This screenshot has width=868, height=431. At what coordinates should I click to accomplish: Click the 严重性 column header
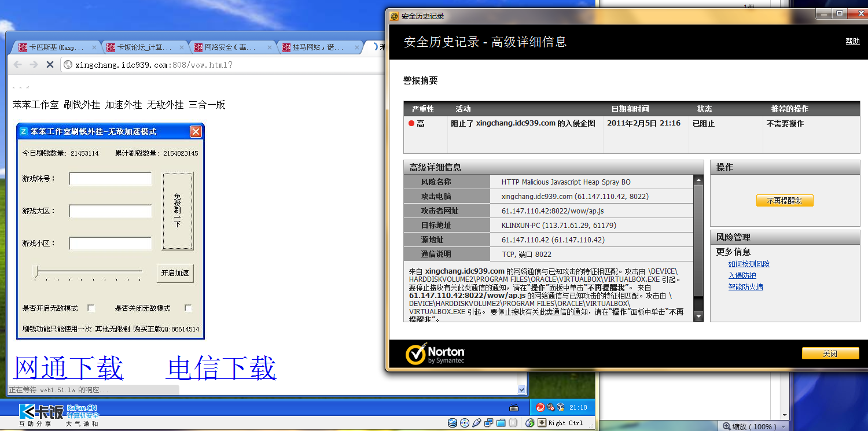click(x=422, y=109)
